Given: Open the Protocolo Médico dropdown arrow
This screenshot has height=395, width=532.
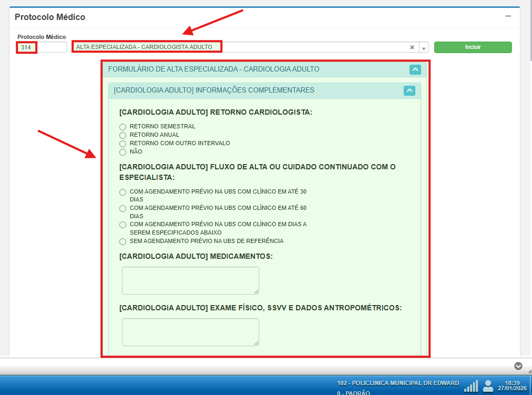Looking at the screenshot, I should 424,48.
